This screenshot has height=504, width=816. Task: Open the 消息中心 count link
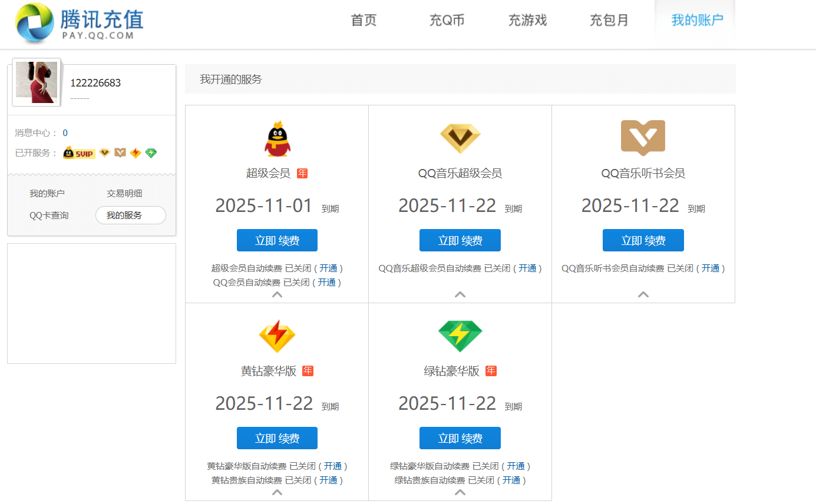(x=65, y=133)
